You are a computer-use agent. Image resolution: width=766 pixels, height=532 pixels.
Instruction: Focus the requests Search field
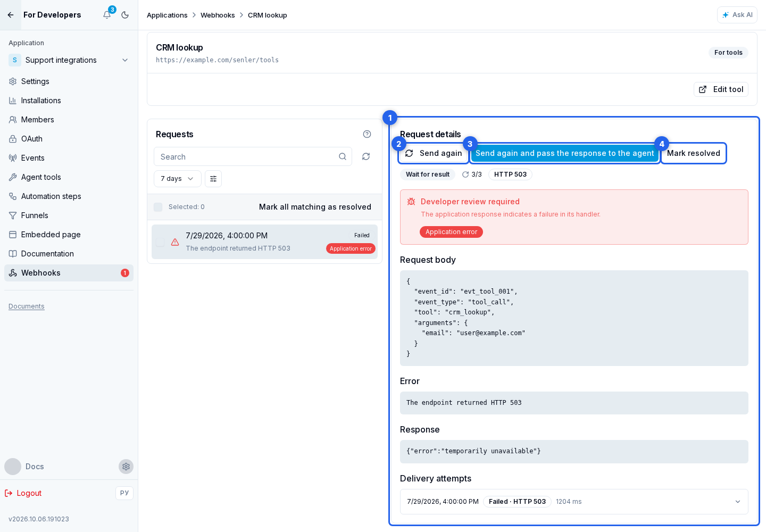[253, 156]
